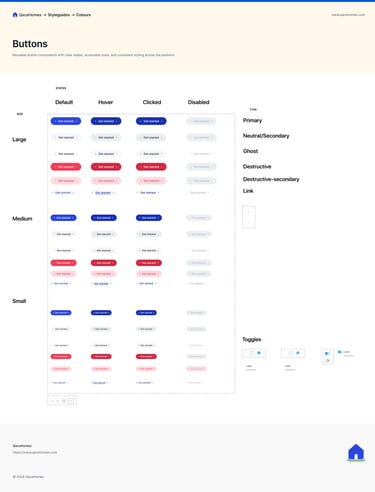Click the Large Destructive Default red button
The height and width of the screenshot is (492, 375).
tap(66, 167)
